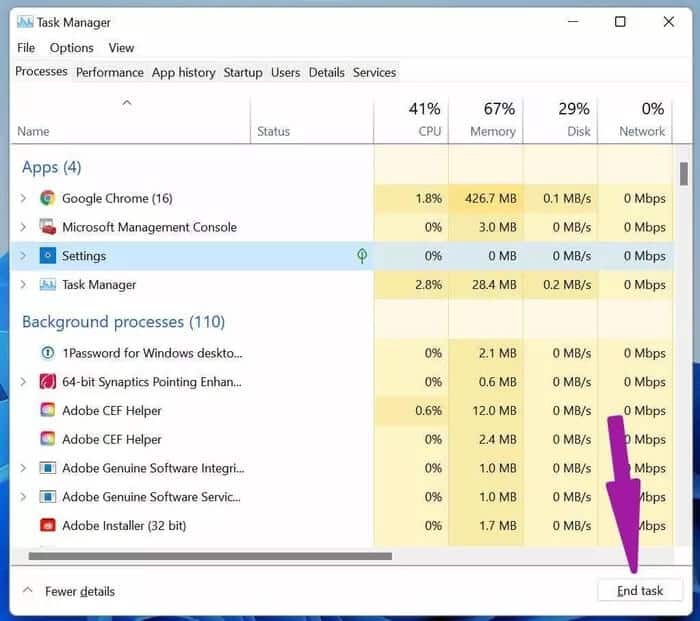The image size is (700, 621).
Task: Click the Apps (4) group heading
Action: pyautogui.click(x=51, y=167)
